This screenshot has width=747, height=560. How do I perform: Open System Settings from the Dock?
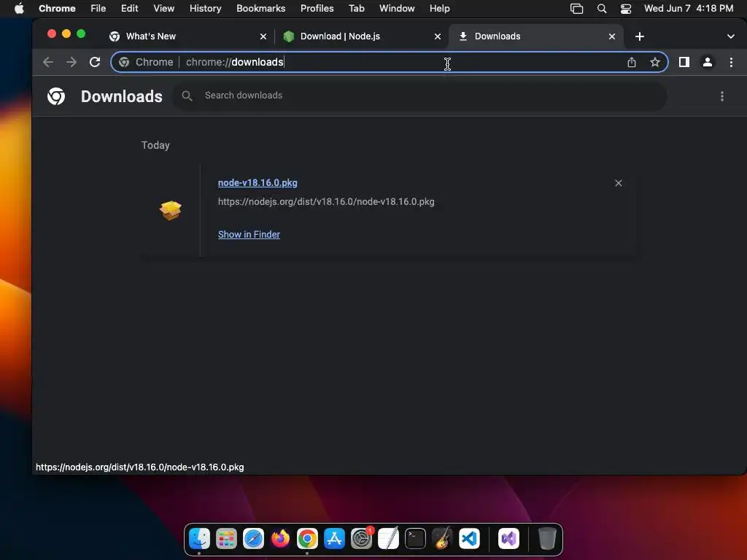click(361, 539)
